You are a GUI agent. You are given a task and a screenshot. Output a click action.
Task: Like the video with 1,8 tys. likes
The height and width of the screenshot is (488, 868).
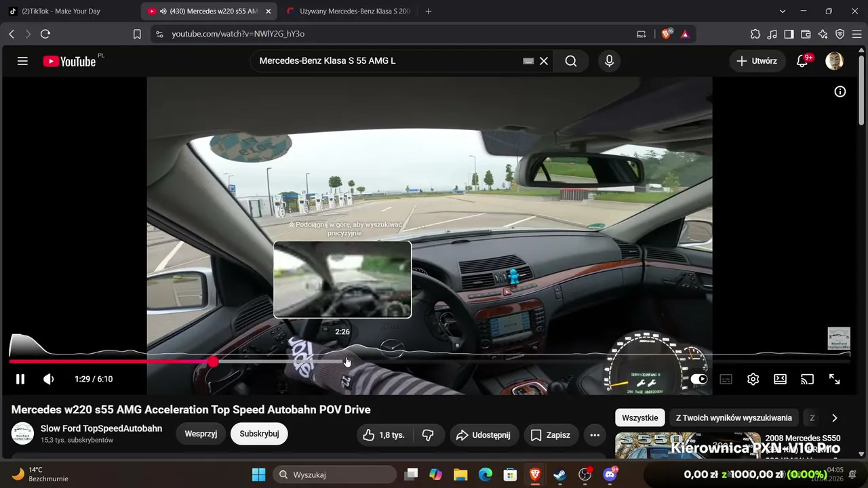click(384, 434)
